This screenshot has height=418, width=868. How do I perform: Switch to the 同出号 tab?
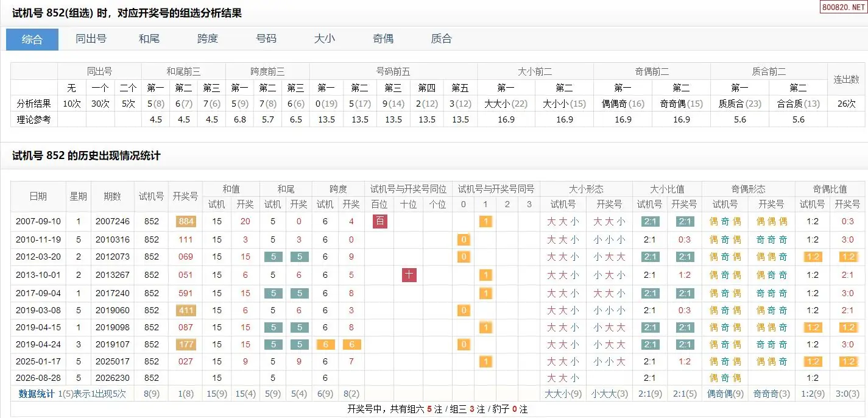pos(91,39)
